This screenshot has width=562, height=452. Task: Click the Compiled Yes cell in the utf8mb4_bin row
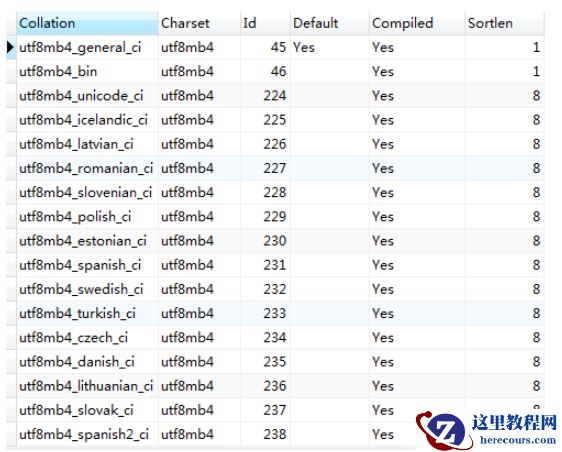pos(417,71)
